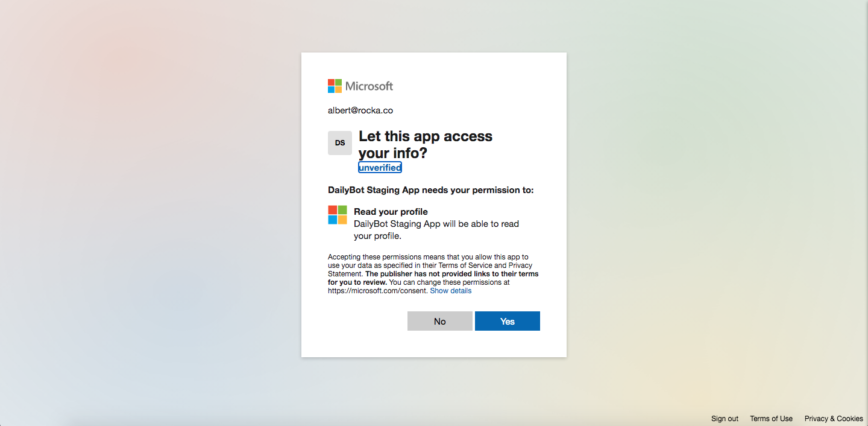This screenshot has height=426, width=868.
Task: Click the DS app avatar icon
Action: pos(340,143)
